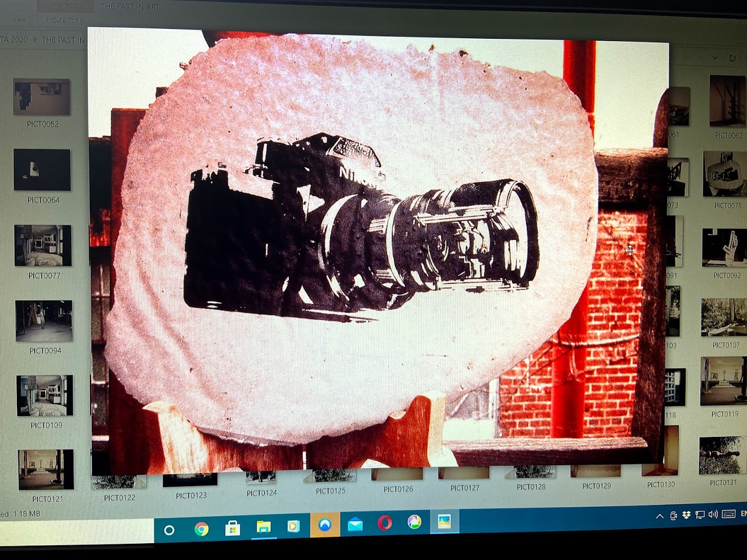This screenshot has height=560, width=747.
Task: Click the 'PICT0122' file name
Action: pyautogui.click(x=120, y=498)
